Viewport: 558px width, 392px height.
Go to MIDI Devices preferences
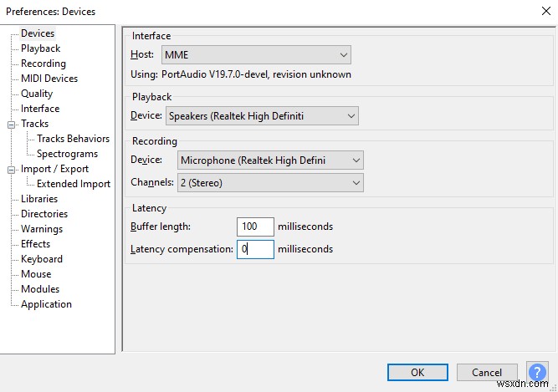click(x=49, y=79)
